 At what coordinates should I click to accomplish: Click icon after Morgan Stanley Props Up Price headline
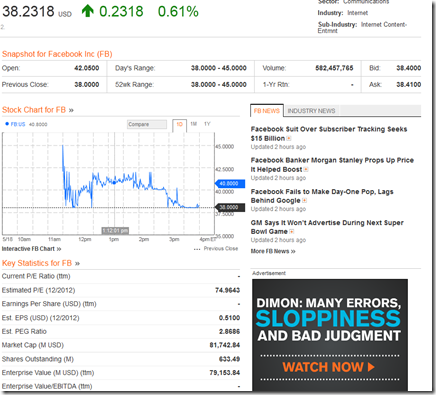click(306, 169)
